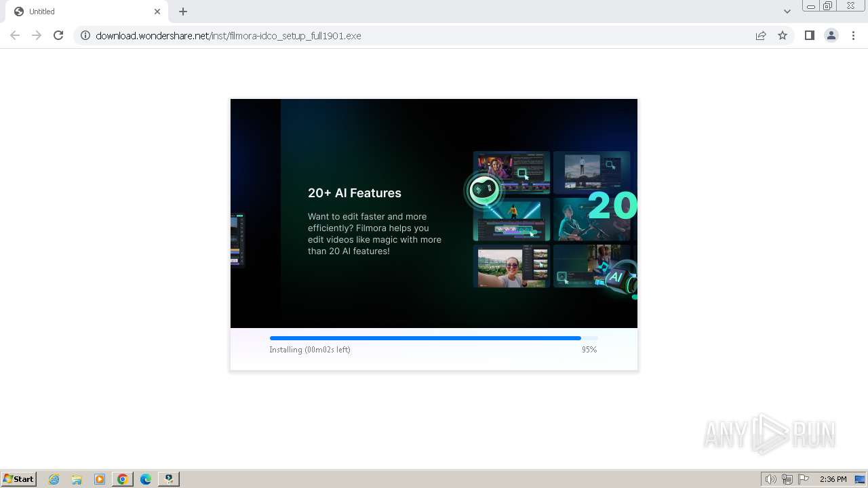The image size is (868, 488).
Task: Open Microsoft Edge from taskbar
Action: [x=145, y=479]
